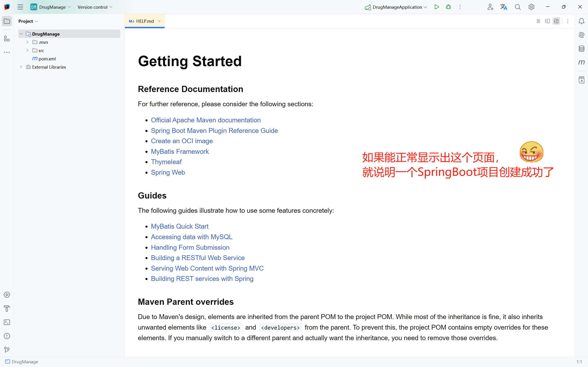Open the Maven tool window
Screen dimensions: 588x367
click(x=581, y=62)
